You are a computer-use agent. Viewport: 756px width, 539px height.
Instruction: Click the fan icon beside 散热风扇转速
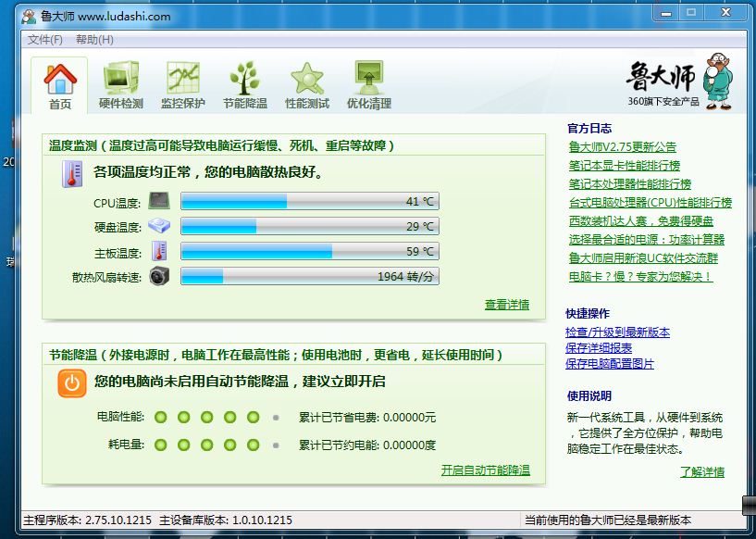point(159,276)
